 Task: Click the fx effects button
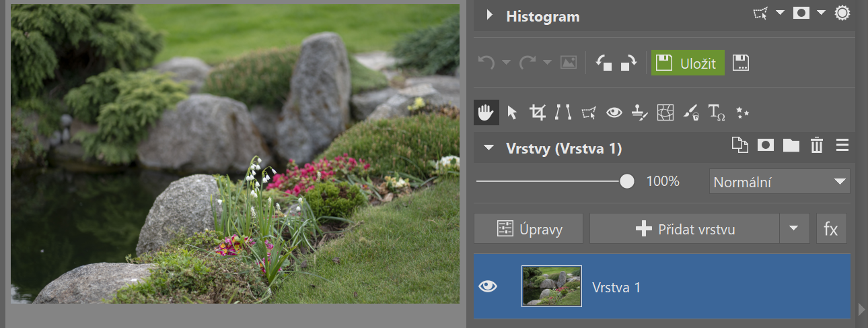pos(831,229)
